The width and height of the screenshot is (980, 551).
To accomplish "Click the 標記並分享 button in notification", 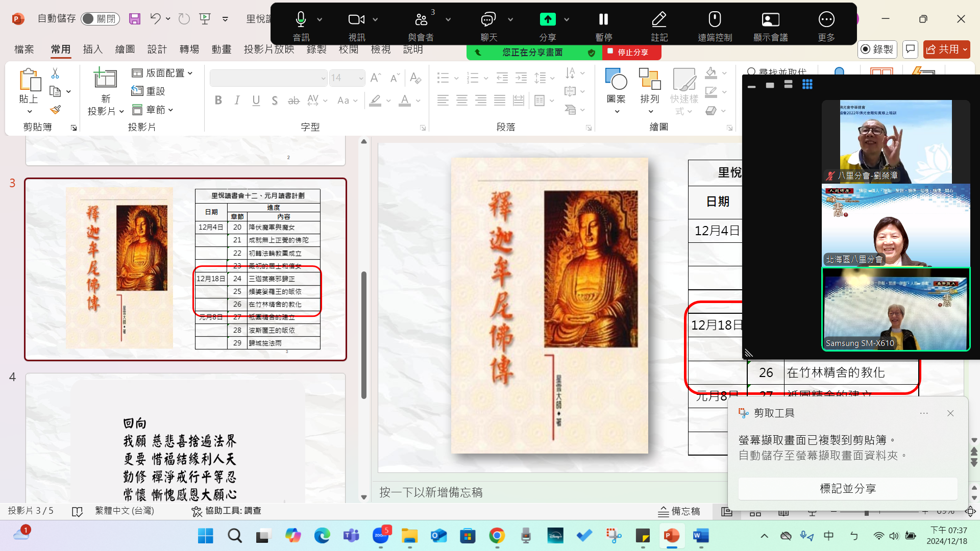I will pyautogui.click(x=847, y=488).
